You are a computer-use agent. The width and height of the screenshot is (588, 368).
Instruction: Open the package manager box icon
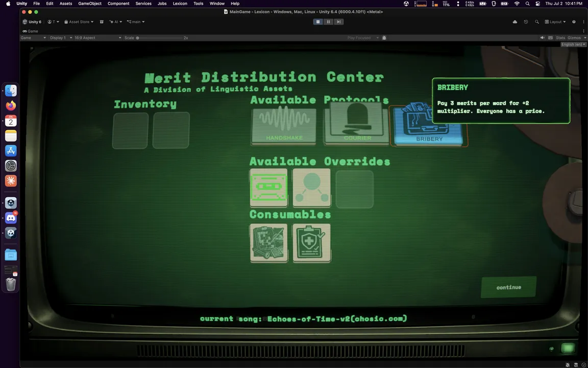coord(102,22)
